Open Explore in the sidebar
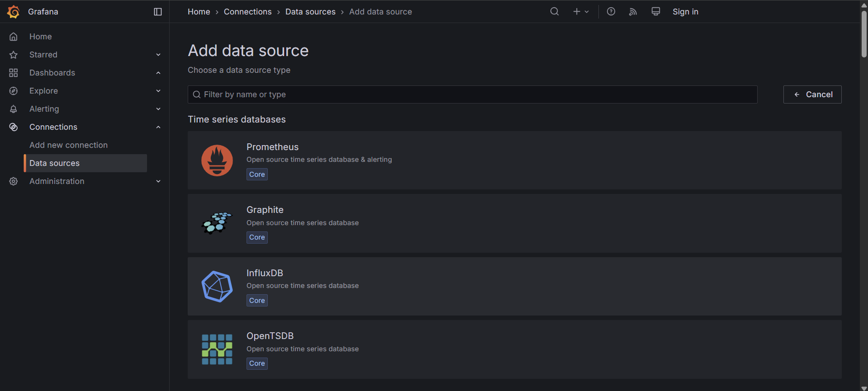The width and height of the screenshot is (868, 391). (44, 91)
